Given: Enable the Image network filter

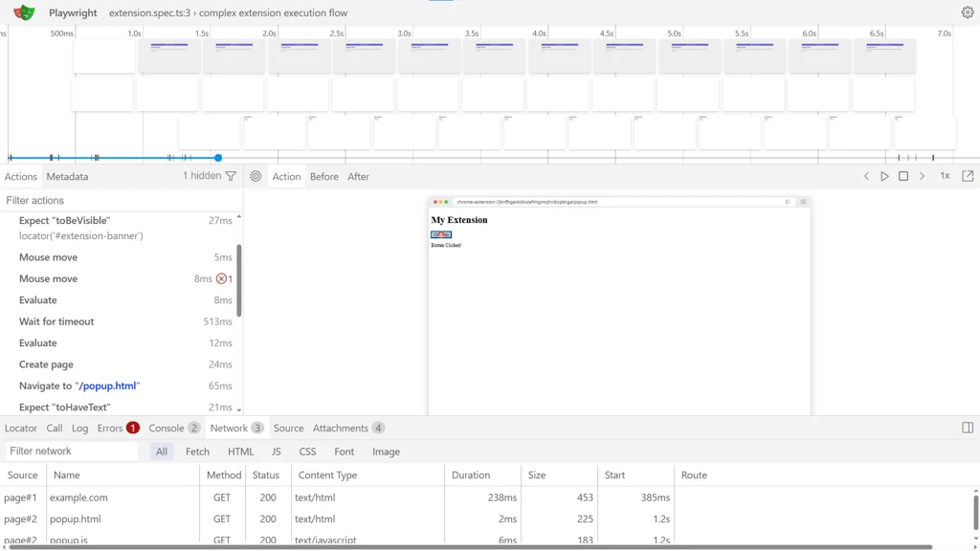Looking at the screenshot, I should coord(386,452).
